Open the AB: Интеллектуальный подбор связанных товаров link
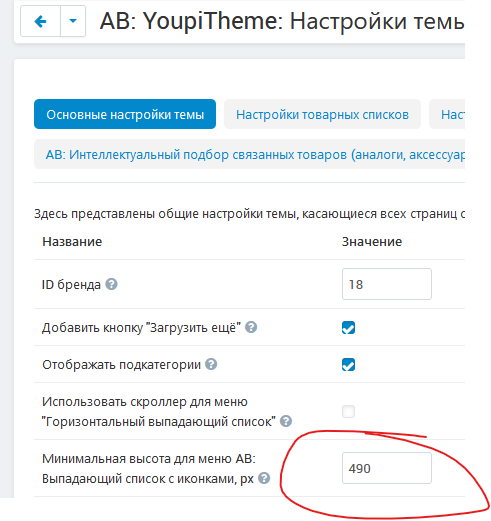Screen dimensions: 491x521 (x=255, y=155)
